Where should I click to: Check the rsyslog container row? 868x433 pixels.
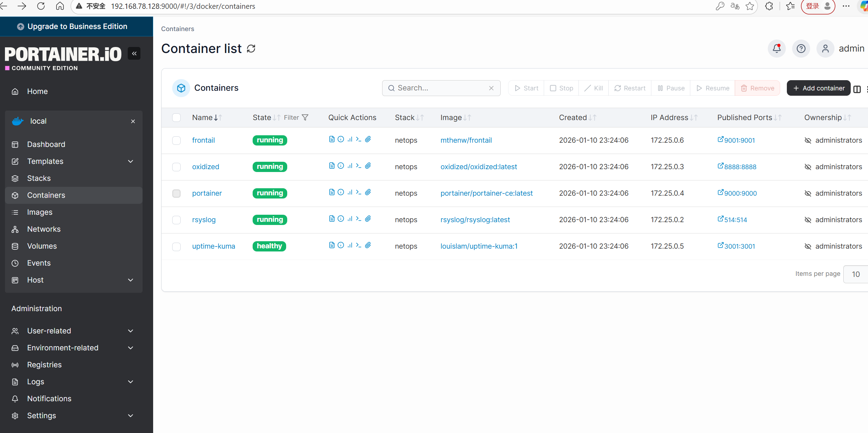[x=176, y=220]
